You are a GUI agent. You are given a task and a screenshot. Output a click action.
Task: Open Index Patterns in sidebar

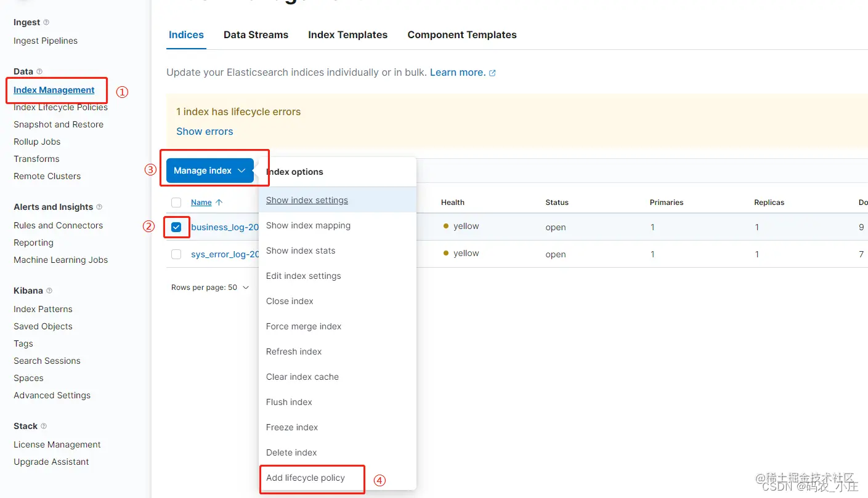43,309
